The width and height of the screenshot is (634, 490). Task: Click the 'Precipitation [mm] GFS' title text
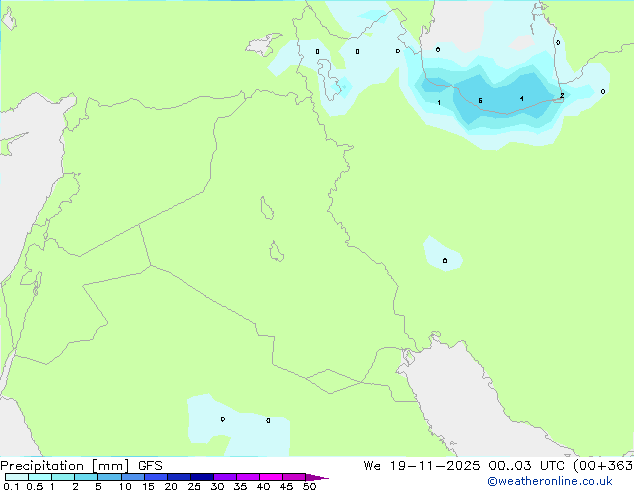coord(81,466)
